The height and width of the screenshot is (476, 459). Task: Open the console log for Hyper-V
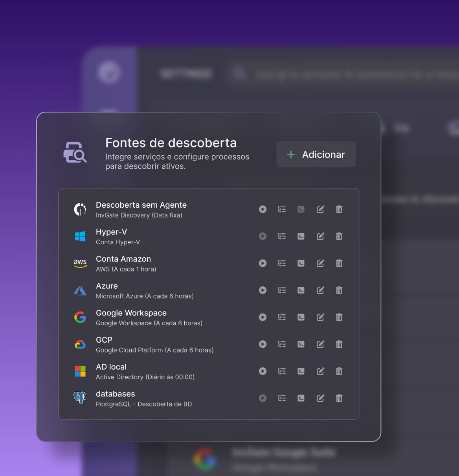click(301, 236)
